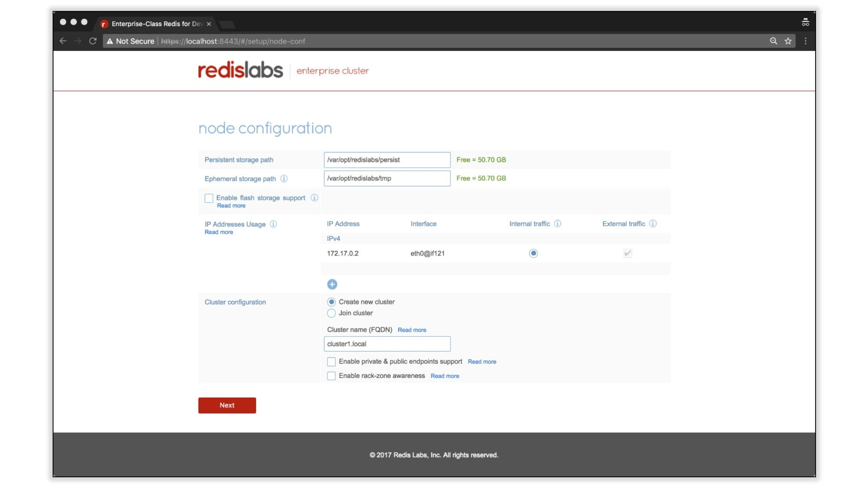Click the Persistent storage path field

click(387, 160)
